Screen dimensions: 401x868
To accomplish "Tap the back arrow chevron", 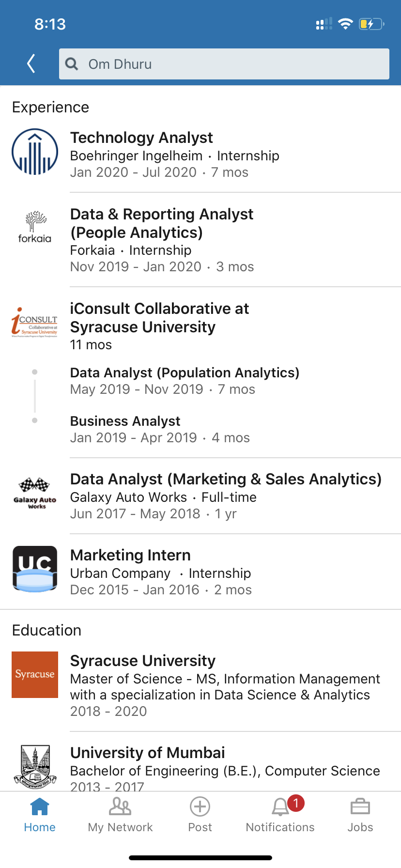I will click(x=31, y=63).
